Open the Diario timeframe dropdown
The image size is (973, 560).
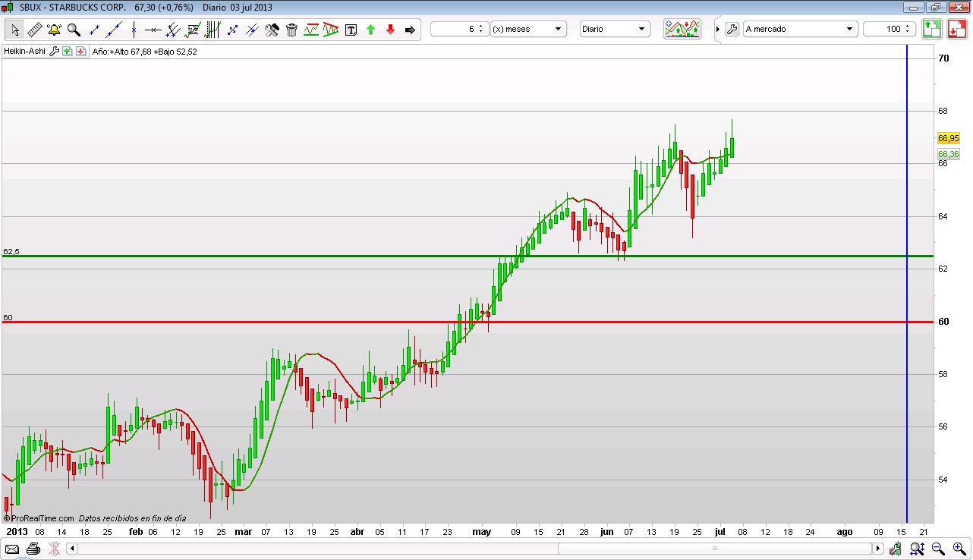tap(615, 29)
